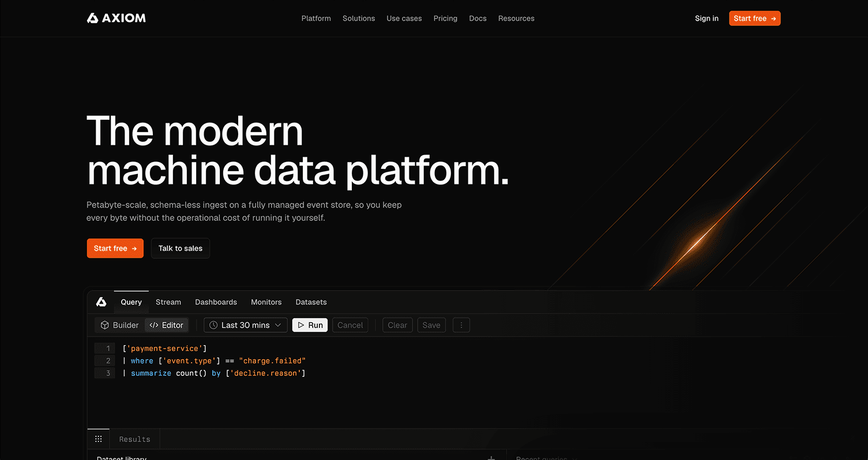Click the Axiom triangle icon beside the Query tab
Viewport: 868px width, 460px height.
[x=101, y=302]
